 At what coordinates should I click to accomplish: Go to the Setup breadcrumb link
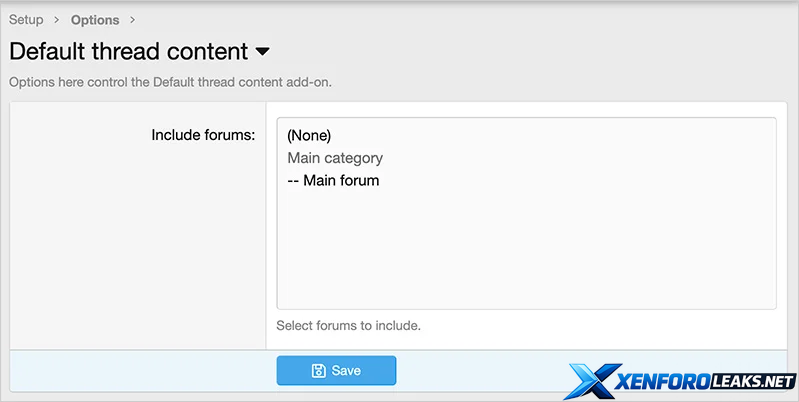[26, 20]
